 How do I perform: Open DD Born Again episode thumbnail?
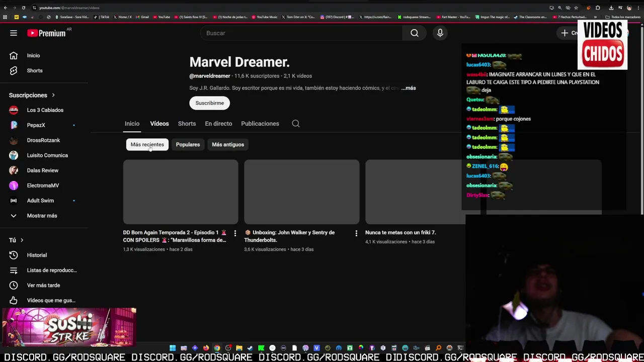[181, 192]
